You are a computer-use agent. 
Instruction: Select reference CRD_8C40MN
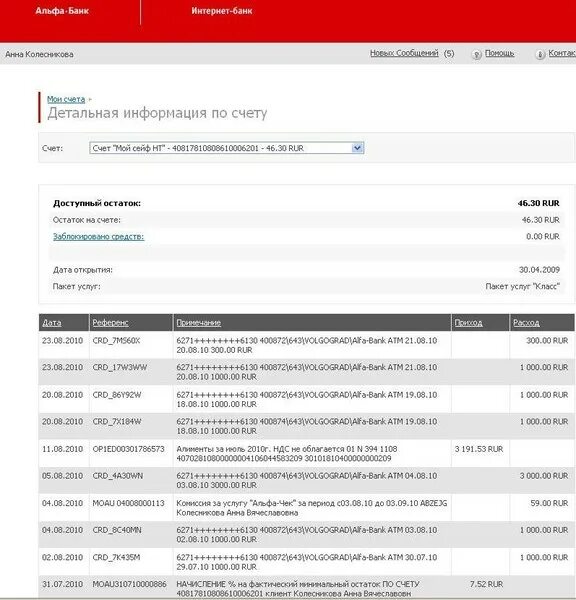tap(117, 530)
